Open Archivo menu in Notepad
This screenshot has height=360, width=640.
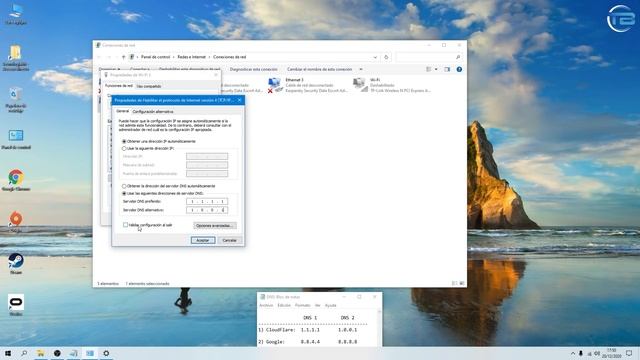(x=266, y=305)
